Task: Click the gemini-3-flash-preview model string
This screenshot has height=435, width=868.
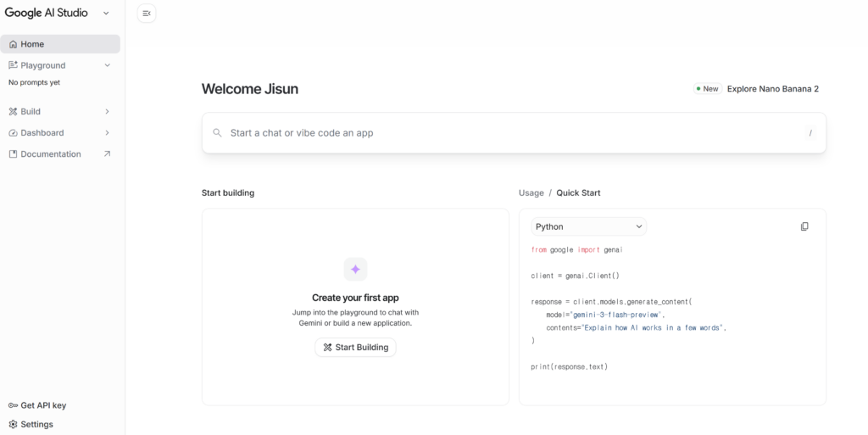Action: click(617, 315)
